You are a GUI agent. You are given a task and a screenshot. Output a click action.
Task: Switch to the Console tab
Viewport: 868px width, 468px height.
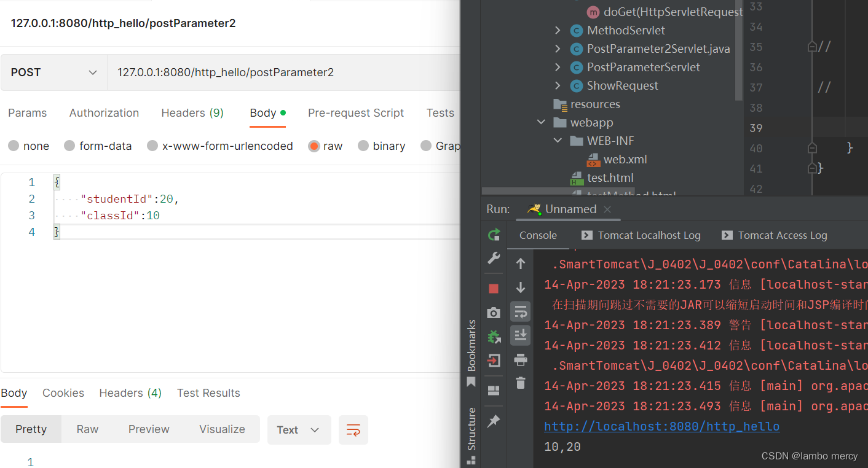pyautogui.click(x=538, y=235)
